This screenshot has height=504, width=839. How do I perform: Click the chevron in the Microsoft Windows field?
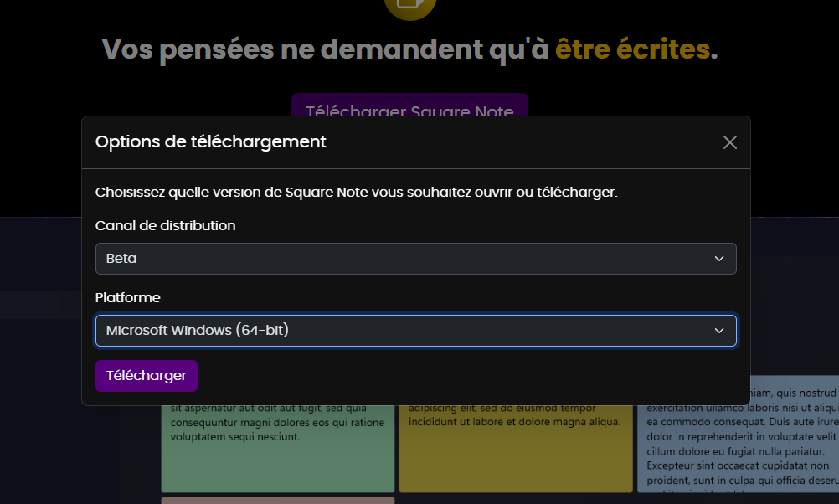coord(718,331)
